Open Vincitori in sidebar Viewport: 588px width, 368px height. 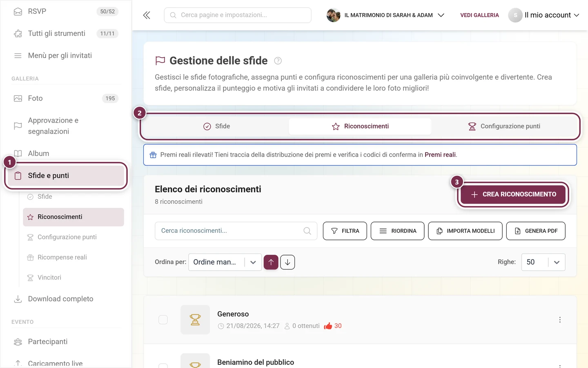73,278
